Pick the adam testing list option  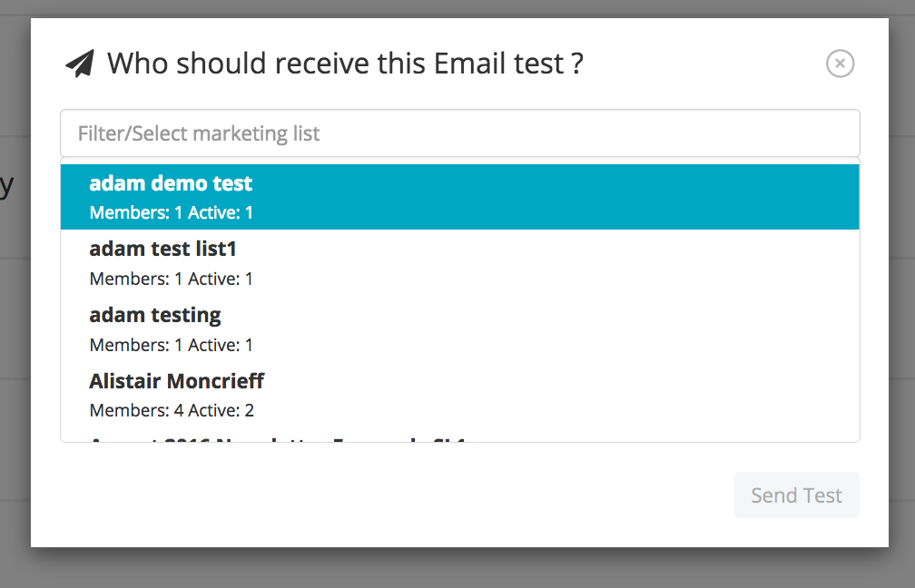pos(460,328)
